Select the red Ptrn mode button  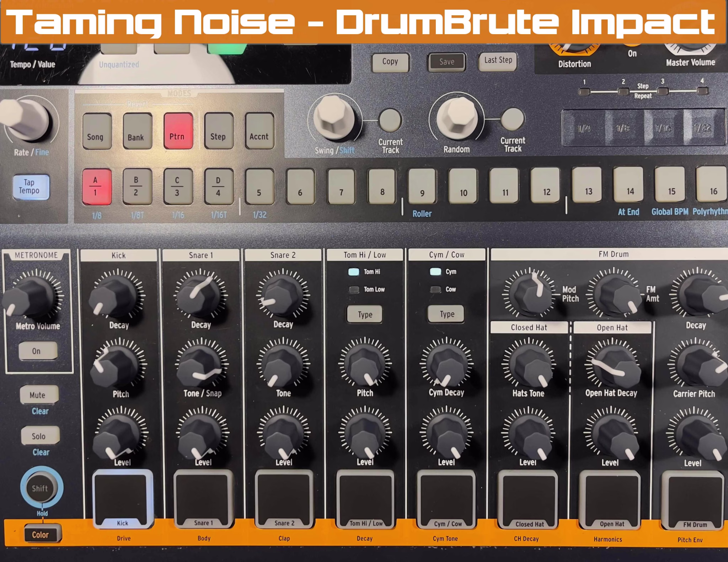pos(178,131)
